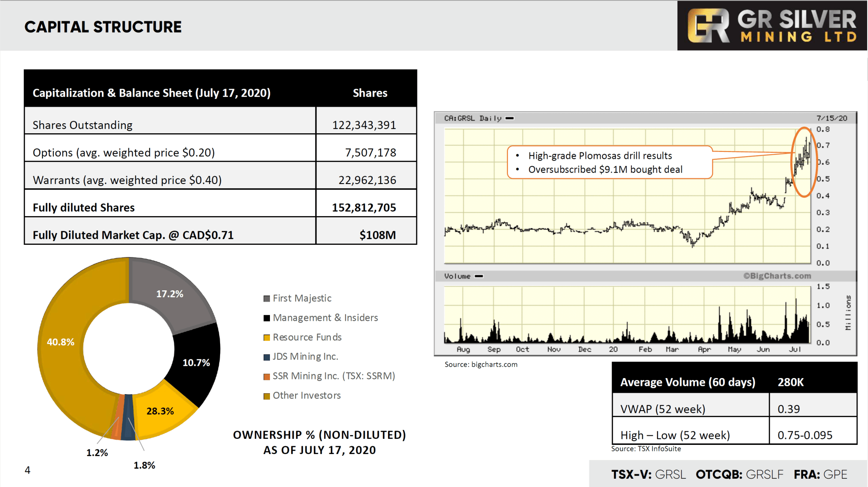Click the 'CA:GRSL Daily' chart label
This screenshot has height=487, width=868.
click(473, 118)
